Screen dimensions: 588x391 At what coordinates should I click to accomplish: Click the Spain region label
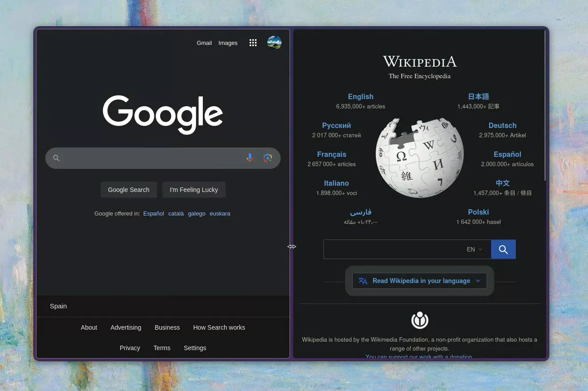click(58, 306)
